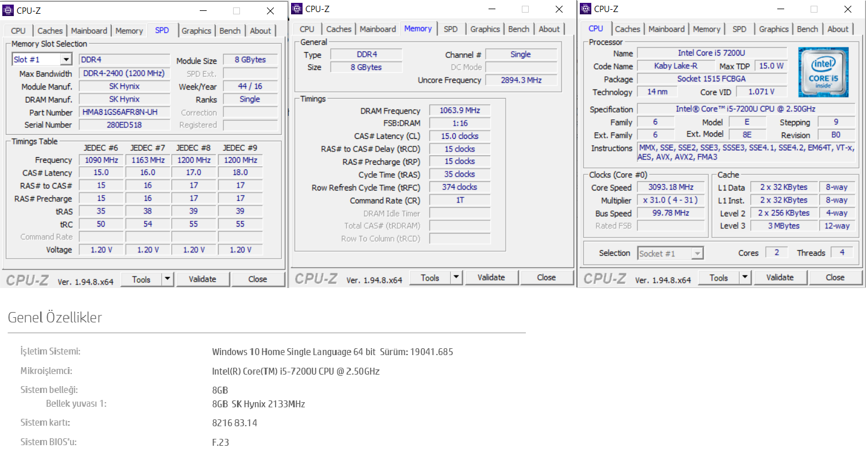Click the FSB:DRAM value 1:16
Image resolution: width=868 pixels, height=475 pixels.
[460, 123]
